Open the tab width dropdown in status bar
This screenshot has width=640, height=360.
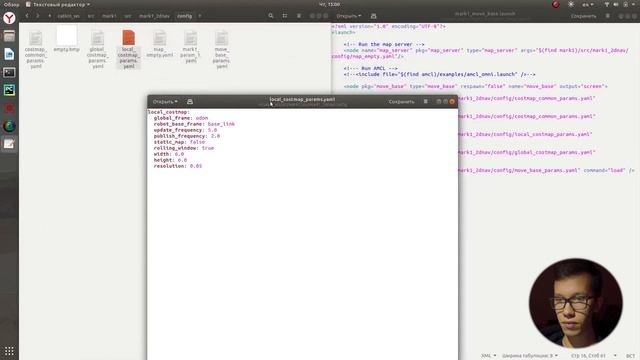pos(529,356)
